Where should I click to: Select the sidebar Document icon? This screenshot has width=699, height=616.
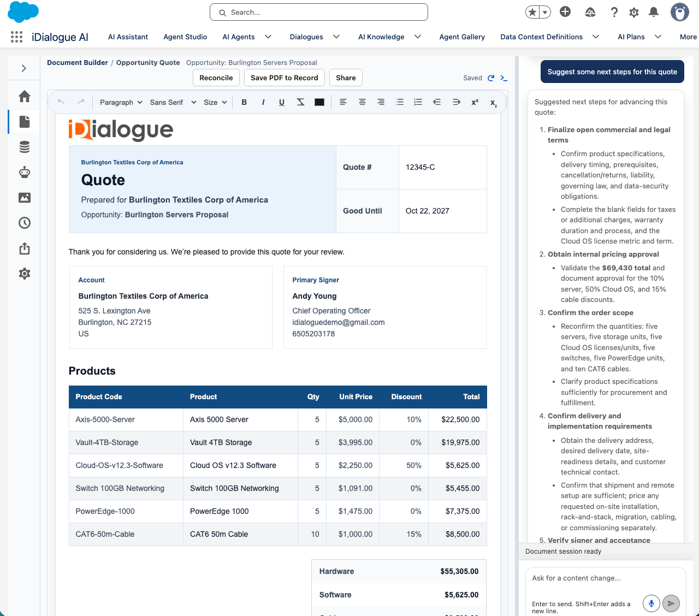25,121
